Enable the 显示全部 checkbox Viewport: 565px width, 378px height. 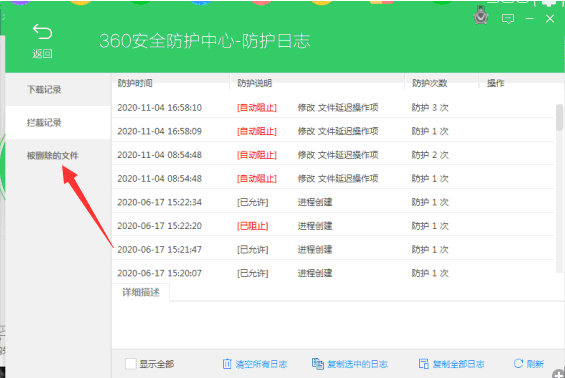(x=131, y=364)
